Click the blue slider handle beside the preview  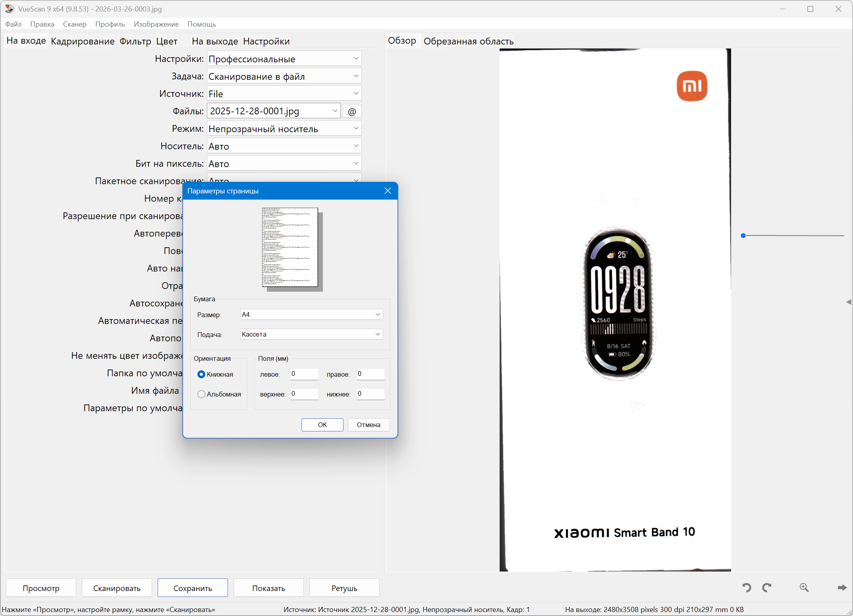point(743,236)
